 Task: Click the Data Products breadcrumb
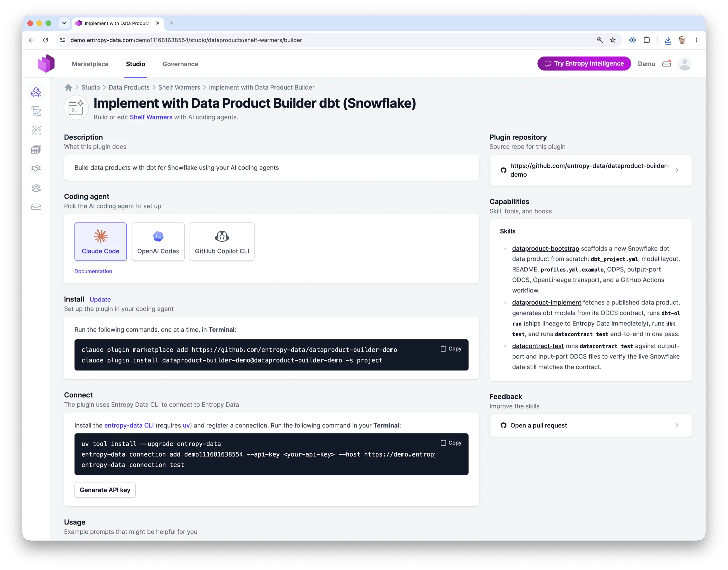[x=129, y=87]
